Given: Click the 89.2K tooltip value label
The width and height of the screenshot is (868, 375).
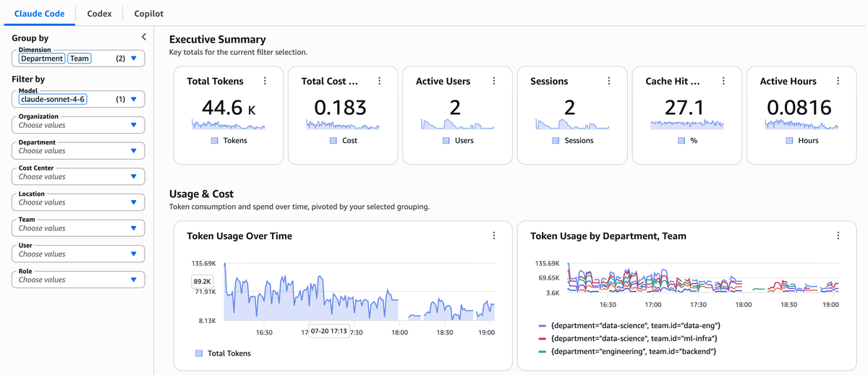Looking at the screenshot, I should point(202,281).
